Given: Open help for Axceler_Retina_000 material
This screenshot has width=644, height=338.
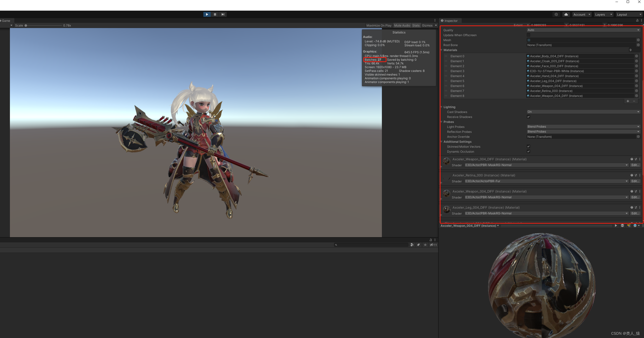Looking at the screenshot, I should [x=632, y=175].
